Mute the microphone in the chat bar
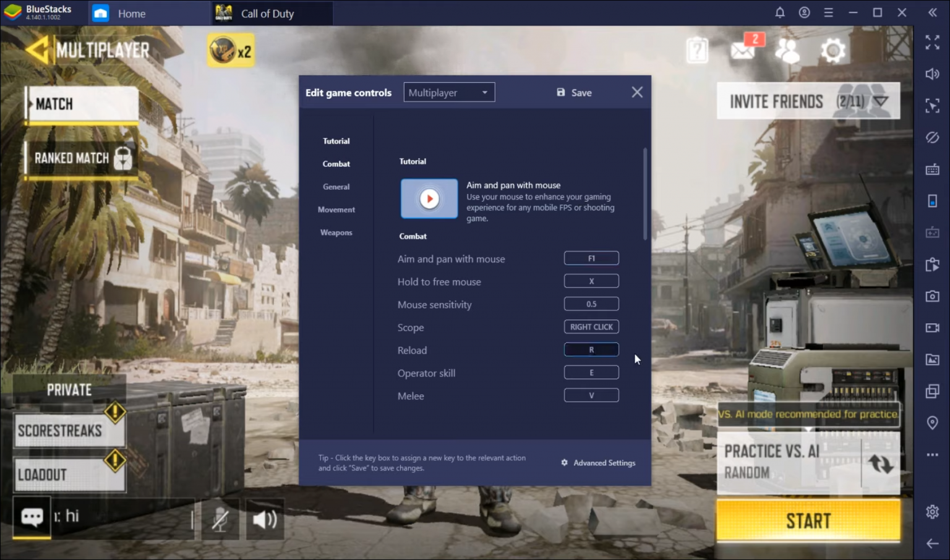The image size is (950, 560). point(220,519)
